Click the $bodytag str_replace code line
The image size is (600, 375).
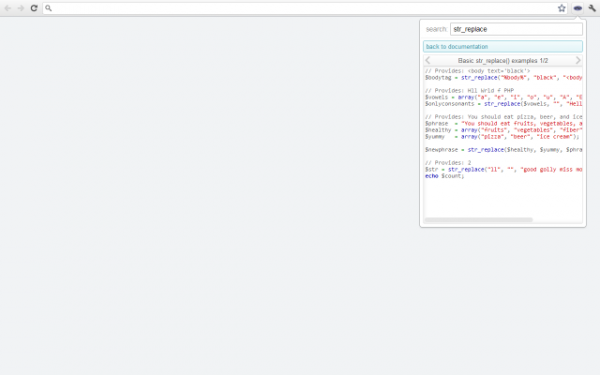(504, 78)
